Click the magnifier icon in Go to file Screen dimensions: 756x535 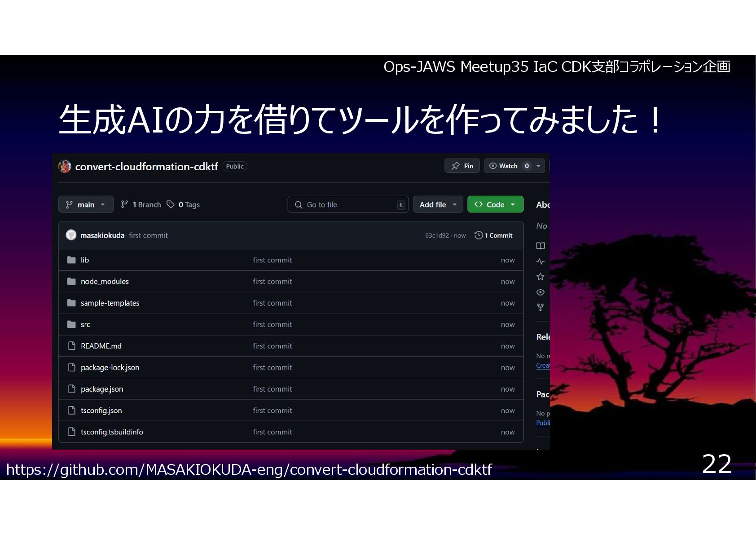click(299, 205)
